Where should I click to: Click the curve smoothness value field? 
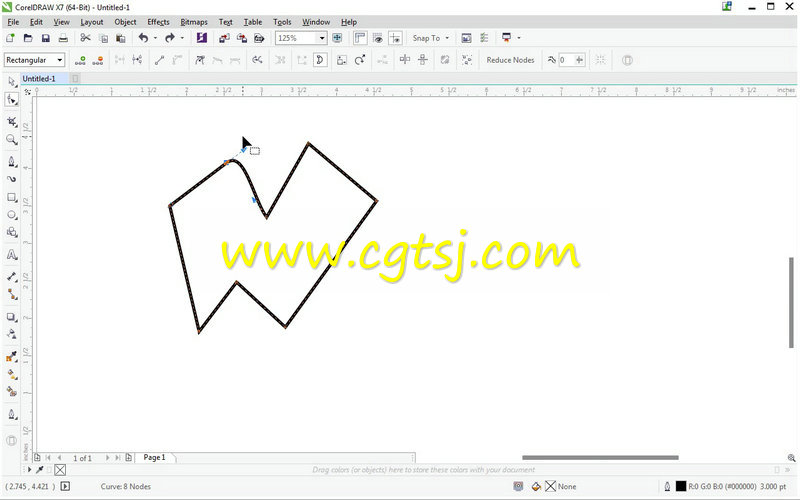click(x=566, y=60)
